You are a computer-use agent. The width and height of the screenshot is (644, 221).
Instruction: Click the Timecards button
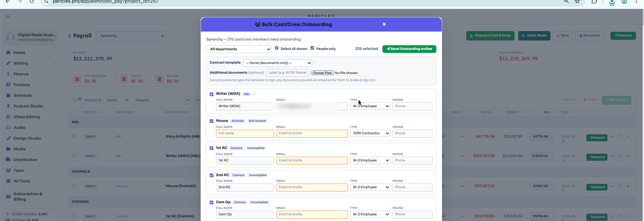coord(623,36)
